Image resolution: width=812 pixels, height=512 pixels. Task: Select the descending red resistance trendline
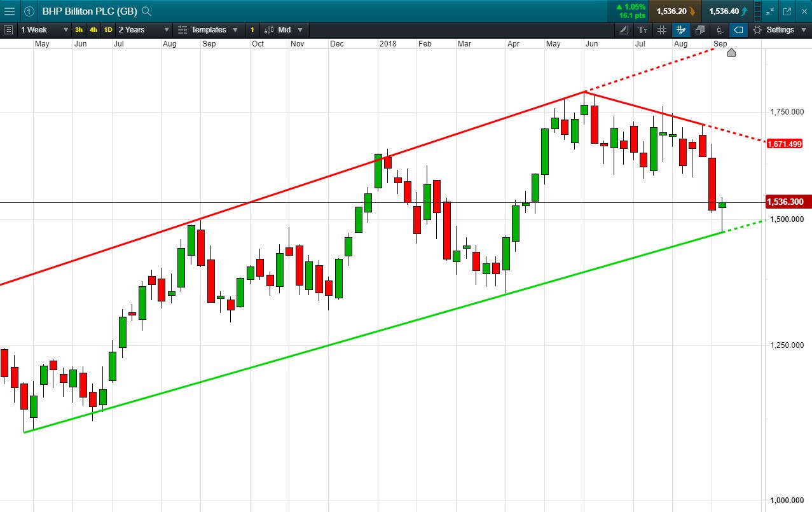click(645, 109)
